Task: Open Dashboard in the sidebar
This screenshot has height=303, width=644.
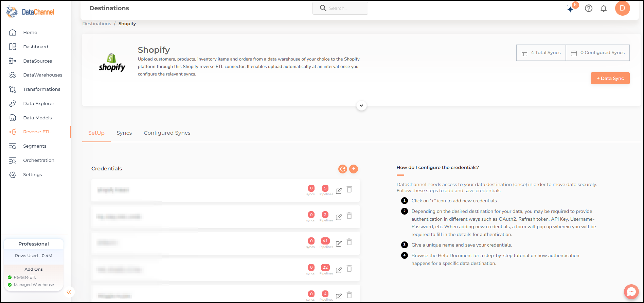Action: (x=35, y=47)
